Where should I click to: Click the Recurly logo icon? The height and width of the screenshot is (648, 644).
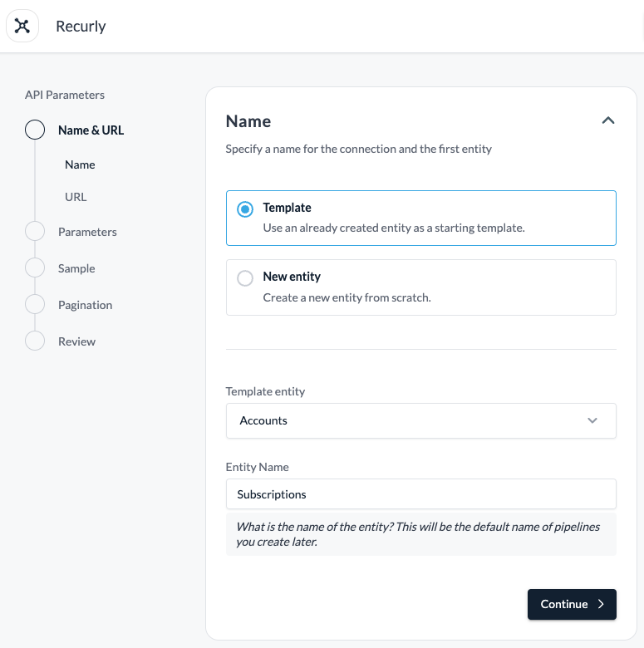[x=22, y=27]
